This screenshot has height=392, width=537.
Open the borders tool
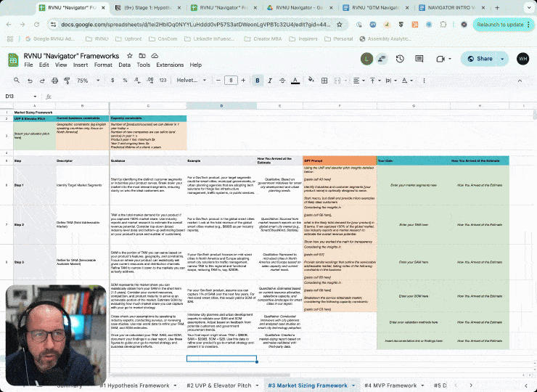point(324,81)
